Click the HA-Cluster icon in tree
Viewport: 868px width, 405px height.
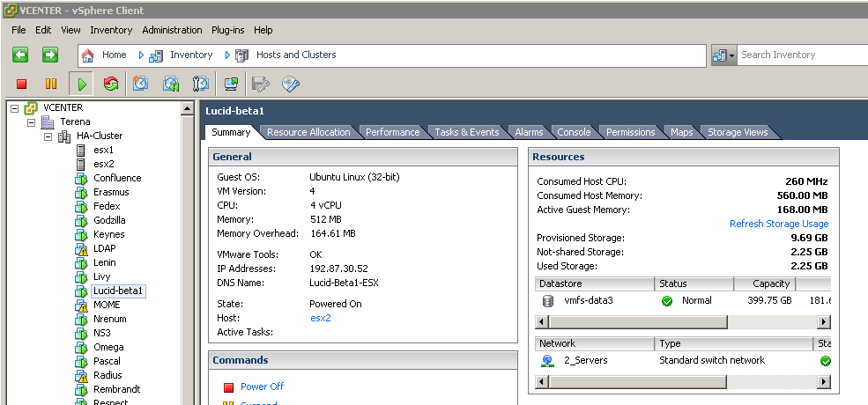[64, 136]
